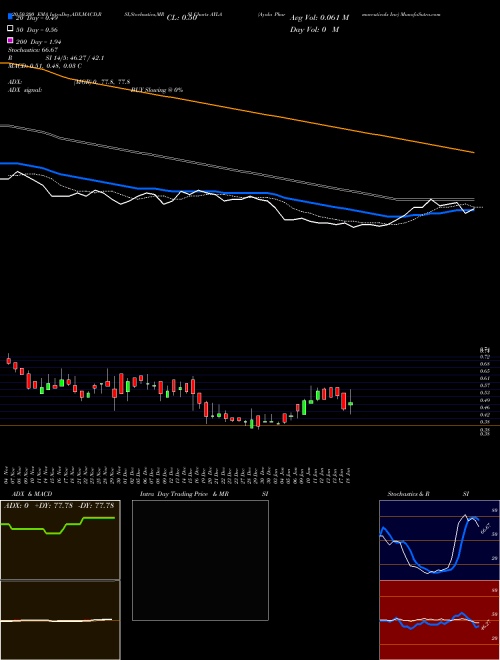Click the green ADX line chart panel
The image size is (500, 660).
pyautogui.click(x=60, y=540)
